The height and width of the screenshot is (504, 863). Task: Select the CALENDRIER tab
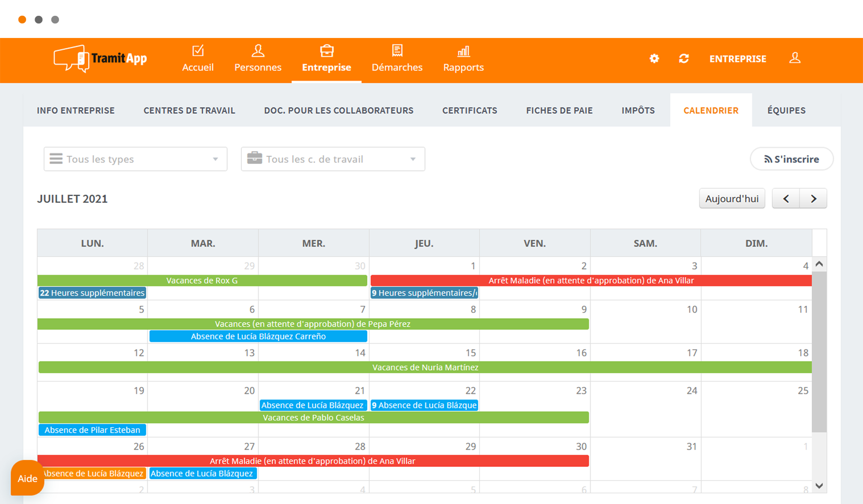click(711, 110)
